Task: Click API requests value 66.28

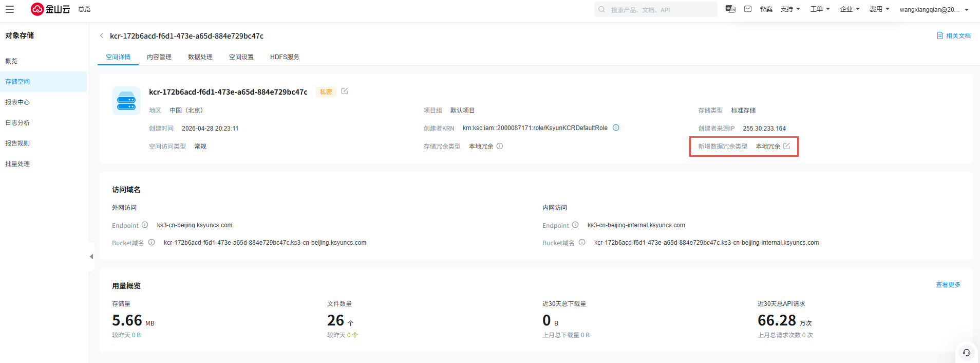Action: 777,320
